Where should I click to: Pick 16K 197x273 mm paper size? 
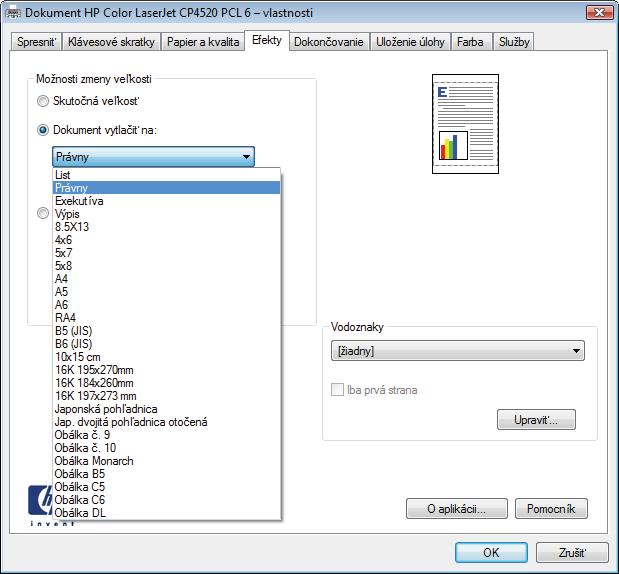[167, 396]
